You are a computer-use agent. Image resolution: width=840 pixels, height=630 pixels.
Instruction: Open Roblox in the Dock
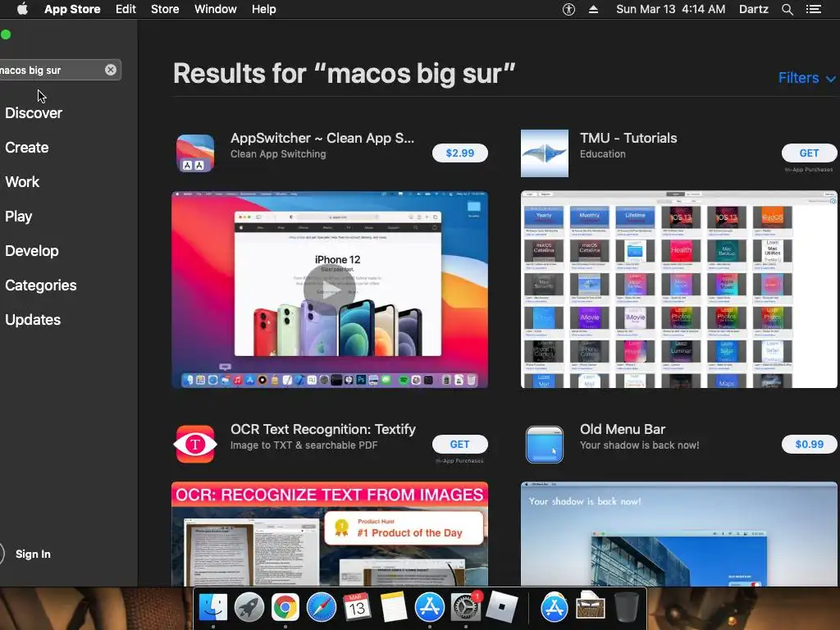(501, 607)
